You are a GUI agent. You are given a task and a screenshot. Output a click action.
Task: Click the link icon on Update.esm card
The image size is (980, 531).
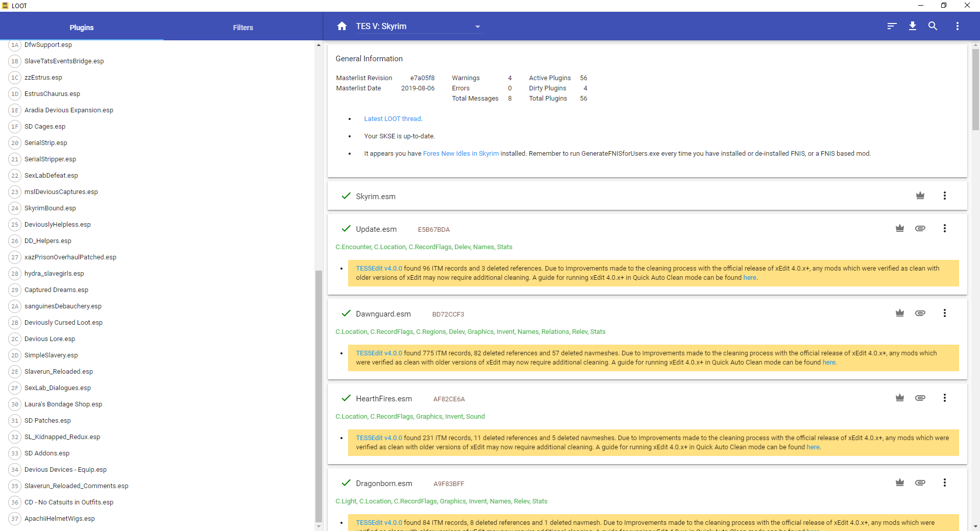coord(920,228)
